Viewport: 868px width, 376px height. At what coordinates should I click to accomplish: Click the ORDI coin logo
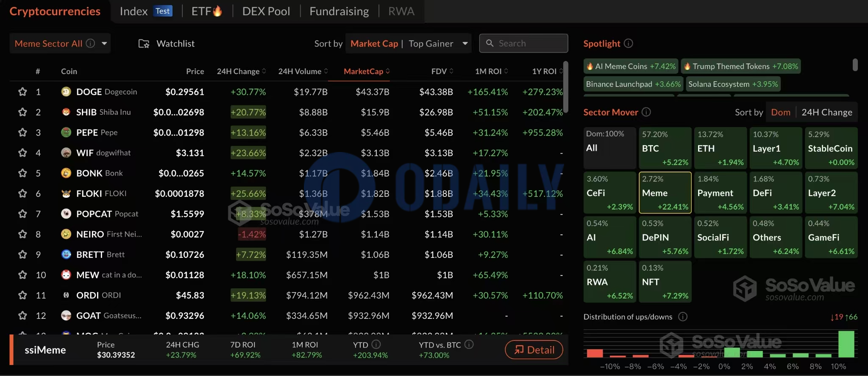tap(66, 295)
